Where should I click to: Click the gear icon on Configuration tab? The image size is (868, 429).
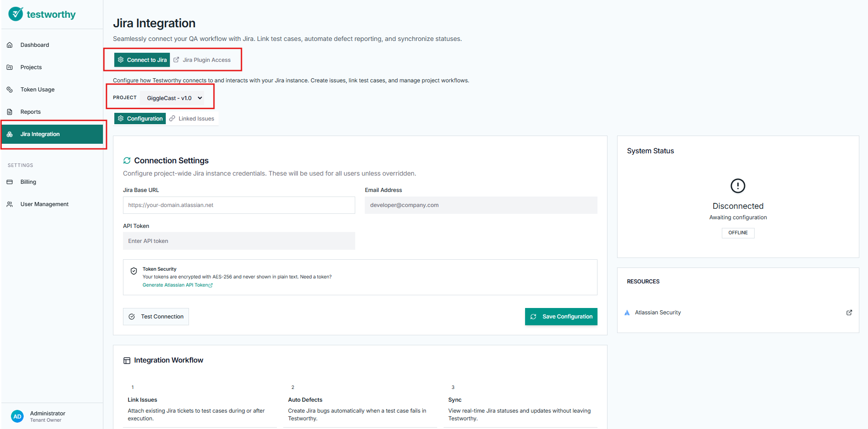[x=121, y=118]
